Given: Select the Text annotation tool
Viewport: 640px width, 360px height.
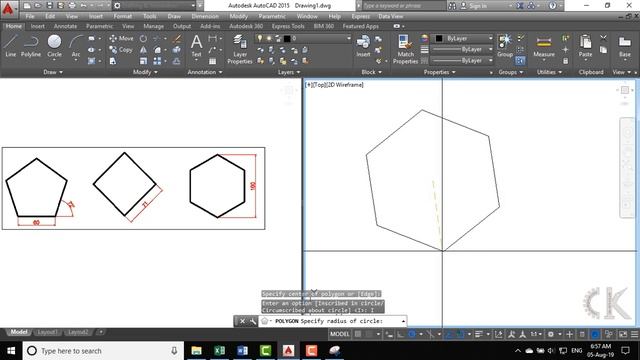Looking at the screenshot, I should pyautogui.click(x=196, y=46).
